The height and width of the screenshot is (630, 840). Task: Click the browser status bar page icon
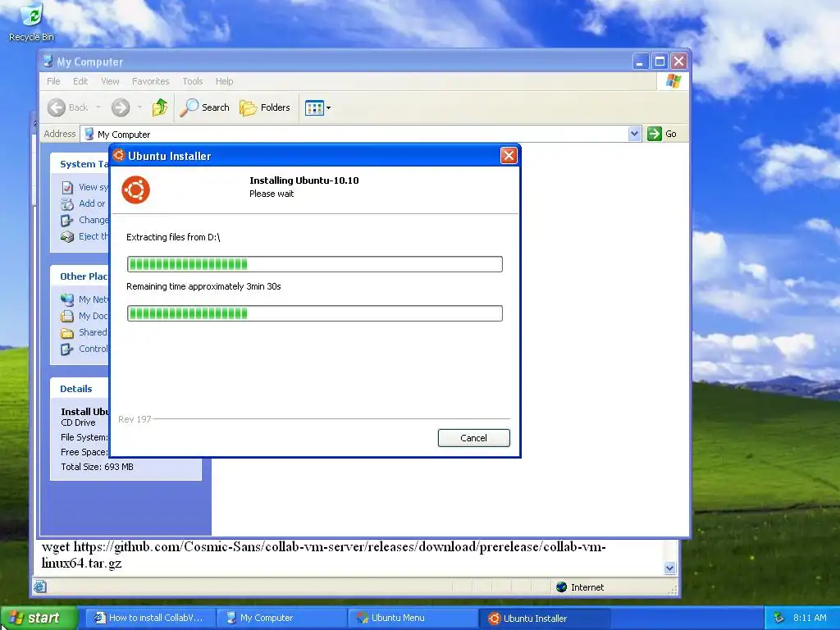click(40, 587)
